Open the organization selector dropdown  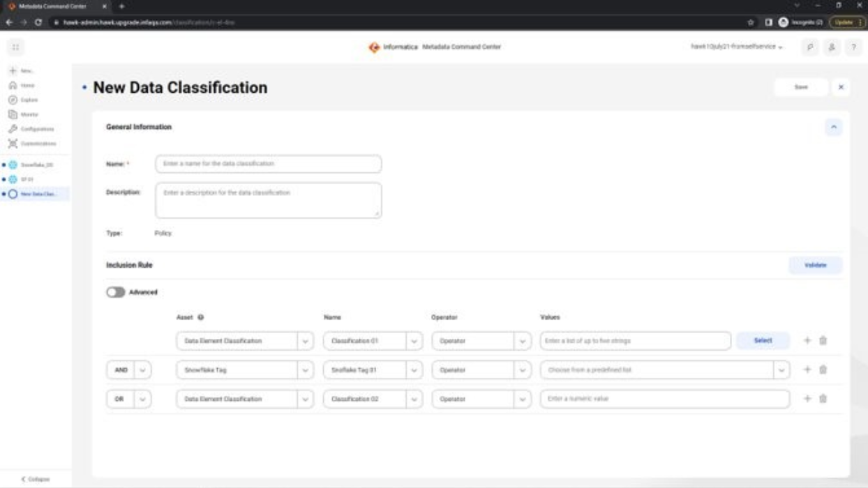pos(737,47)
